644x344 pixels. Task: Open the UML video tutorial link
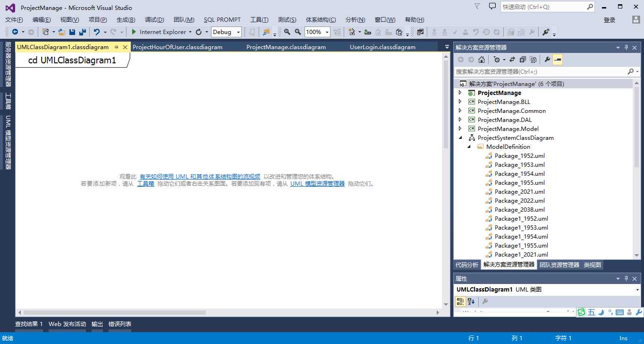click(200, 176)
